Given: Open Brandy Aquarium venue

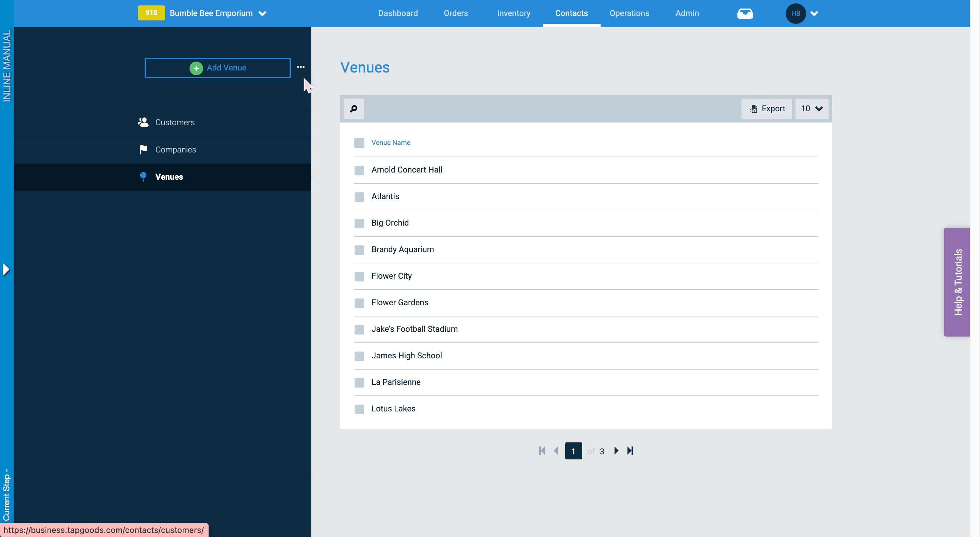Looking at the screenshot, I should pos(403,250).
